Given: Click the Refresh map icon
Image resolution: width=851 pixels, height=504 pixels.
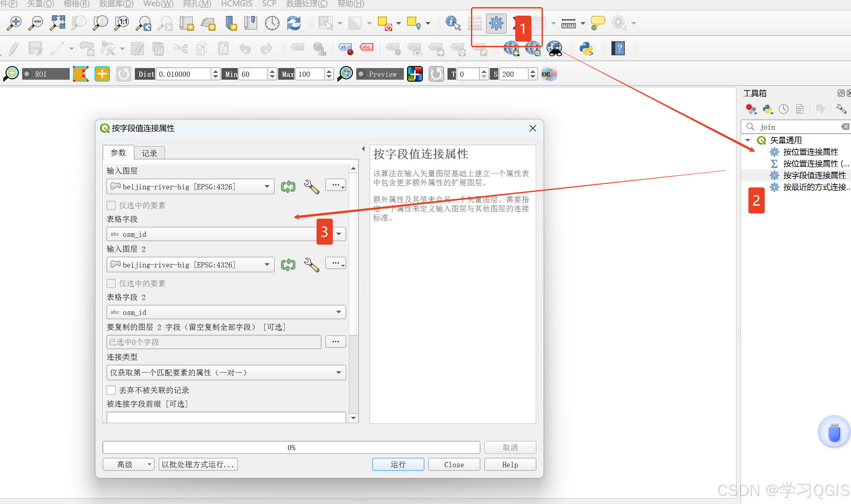Looking at the screenshot, I should (x=294, y=23).
